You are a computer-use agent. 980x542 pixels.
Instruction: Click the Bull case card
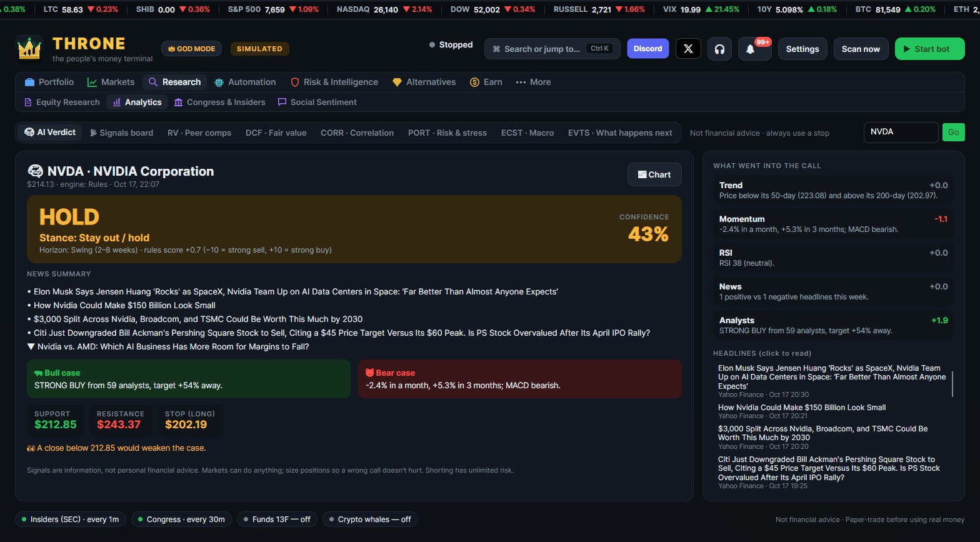pyautogui.click(x=189, y=379)
